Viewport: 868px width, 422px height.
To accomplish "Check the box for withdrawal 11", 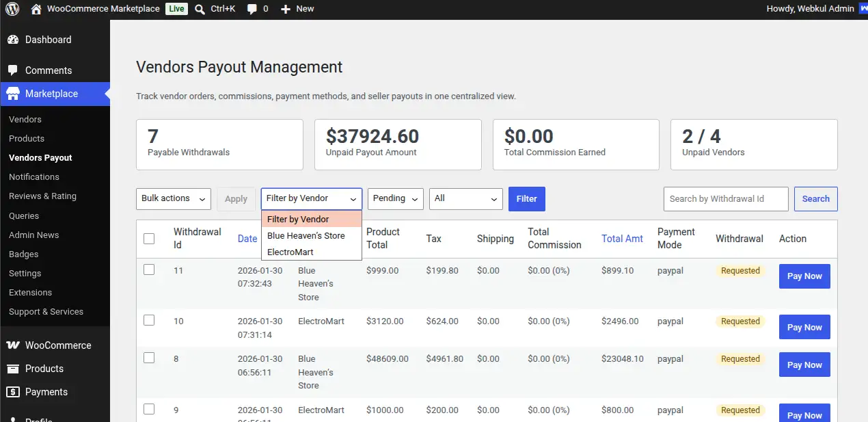I will click(x=149, y=269).
